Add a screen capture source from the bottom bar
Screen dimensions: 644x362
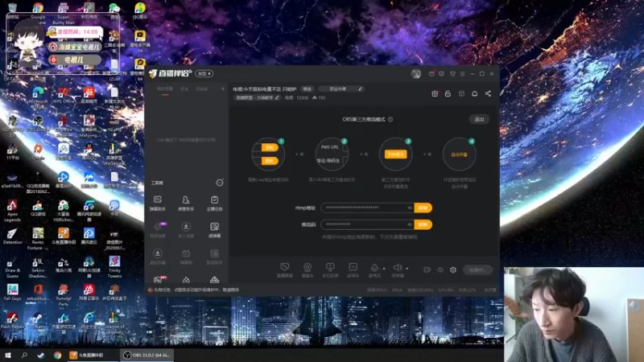click(x=285, y=270)
